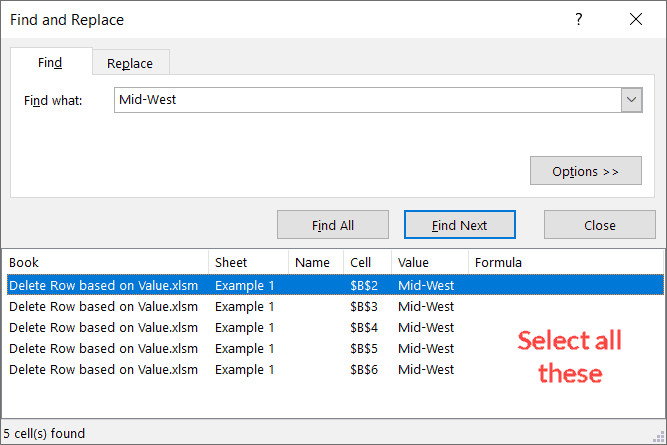This screenshot has width=667, height=445.
Task: Close the Find and Replace dialog
Action: point(636,19)
